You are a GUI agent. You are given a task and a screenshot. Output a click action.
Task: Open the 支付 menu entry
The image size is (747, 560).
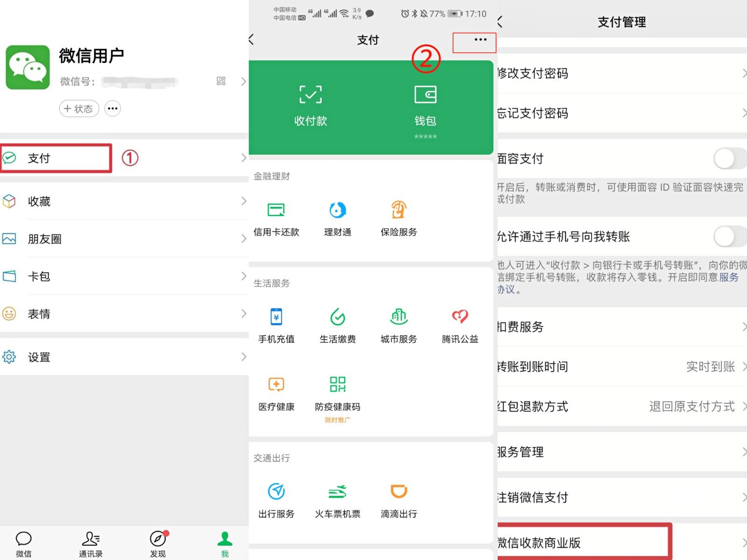pos(124,158)
